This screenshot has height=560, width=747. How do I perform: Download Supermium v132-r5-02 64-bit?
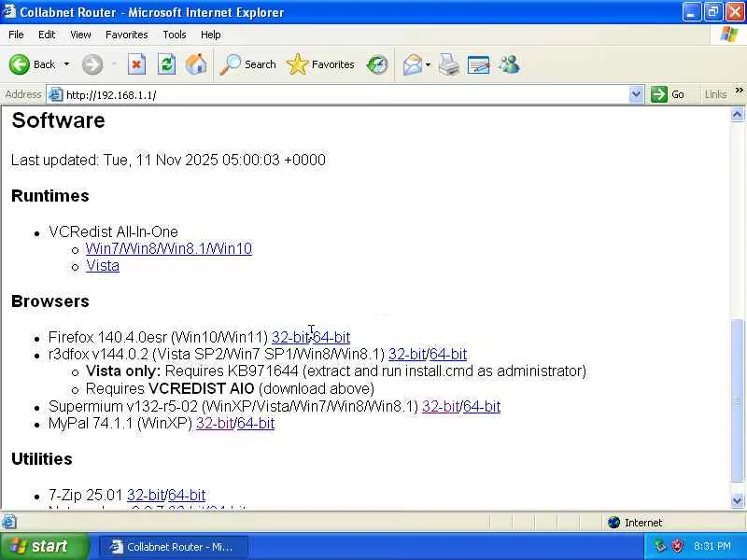pyautogui.click(x=482, y=406)
